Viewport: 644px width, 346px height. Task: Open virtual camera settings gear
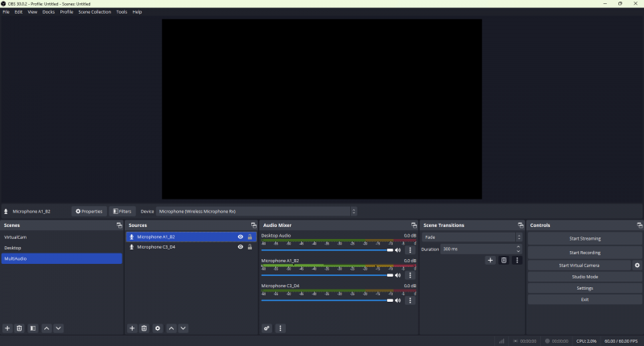(x=637, y=266)
